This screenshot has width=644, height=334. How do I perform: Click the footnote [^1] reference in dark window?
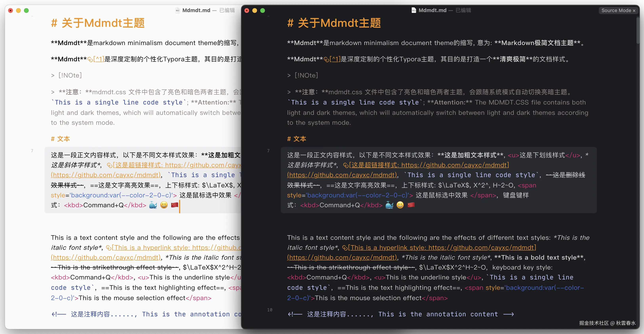click(x=335, y=59)
